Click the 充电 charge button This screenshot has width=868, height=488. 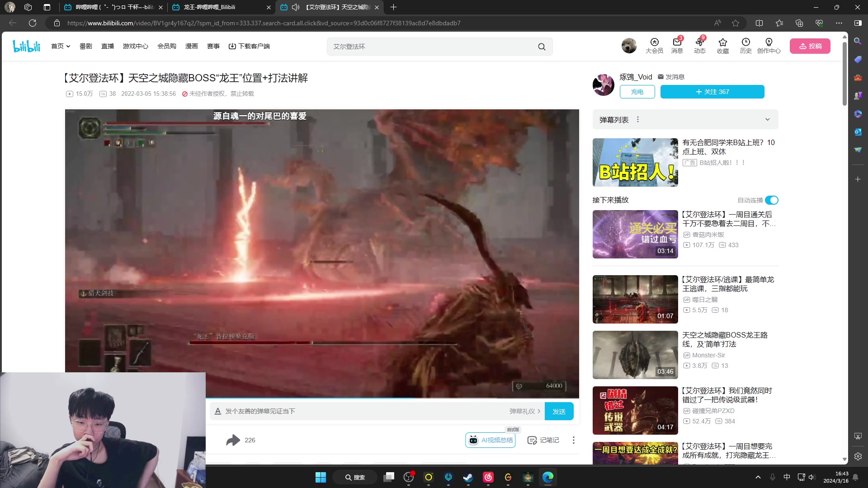click(637, 92)
